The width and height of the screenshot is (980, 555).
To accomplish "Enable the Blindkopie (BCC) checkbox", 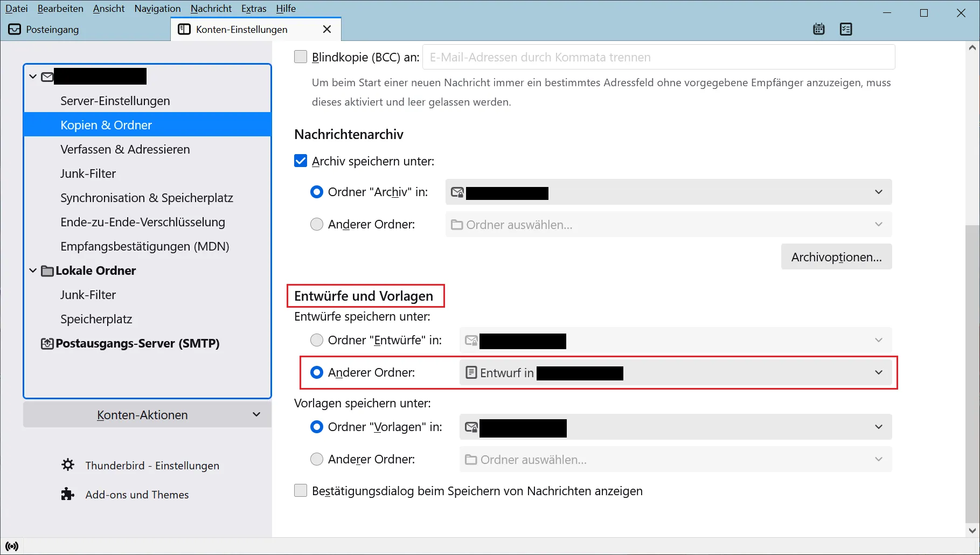I will click(301, 57).
